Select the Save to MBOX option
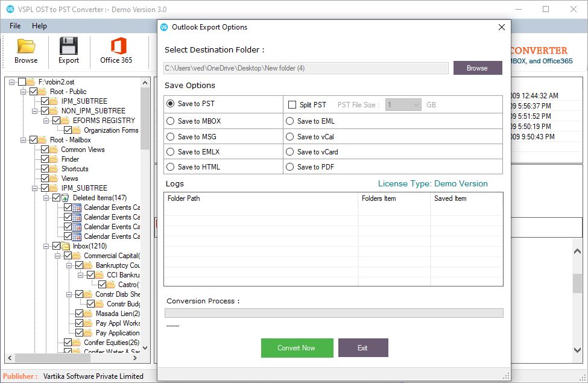This screenshot has width=588, height=383. [x=170, y=121]
